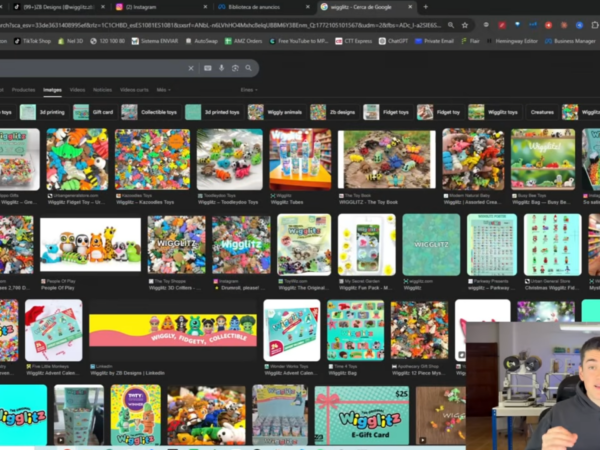Expand the Més dropdown
Viewport: 600px width, 450px height.
coord(163,90)
